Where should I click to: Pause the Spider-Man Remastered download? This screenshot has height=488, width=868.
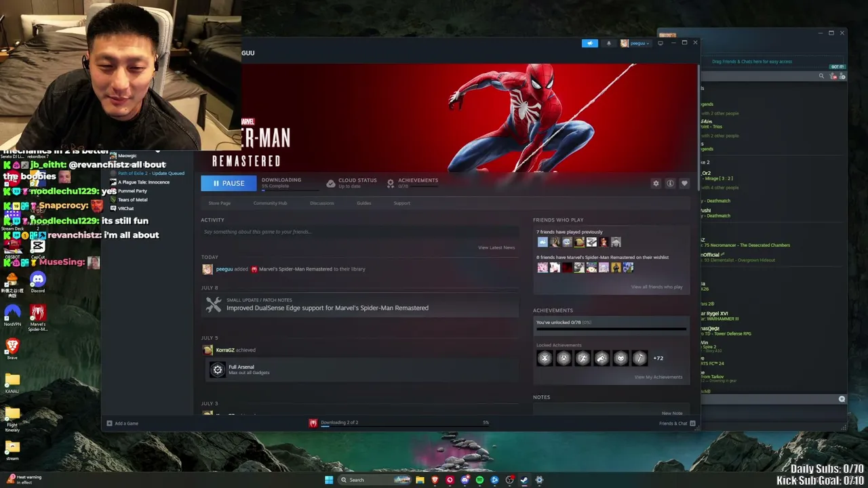click(229, 183)
